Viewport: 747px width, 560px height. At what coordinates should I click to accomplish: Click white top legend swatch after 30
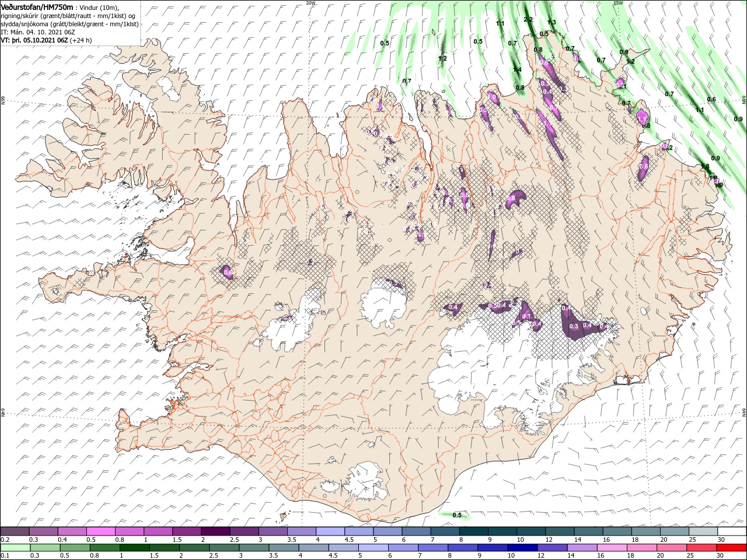coord(732,531)
